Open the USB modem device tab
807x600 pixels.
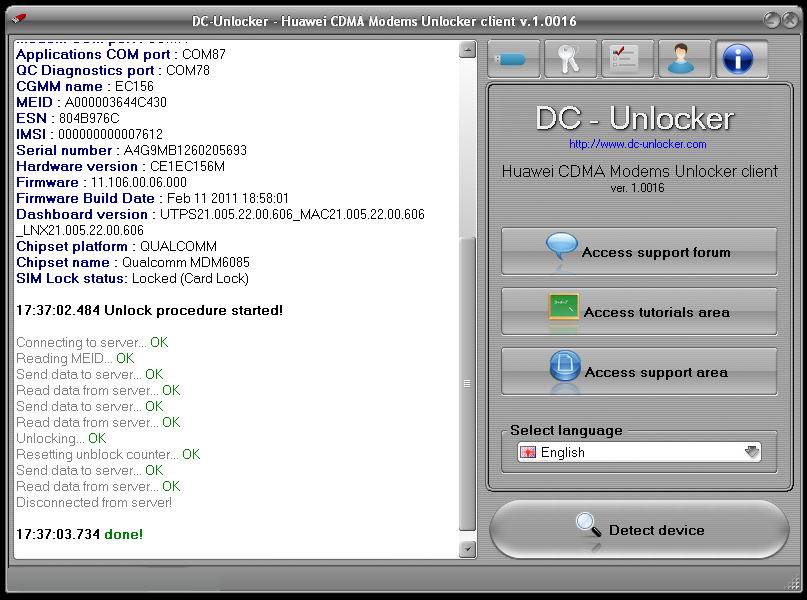(513, 58)
